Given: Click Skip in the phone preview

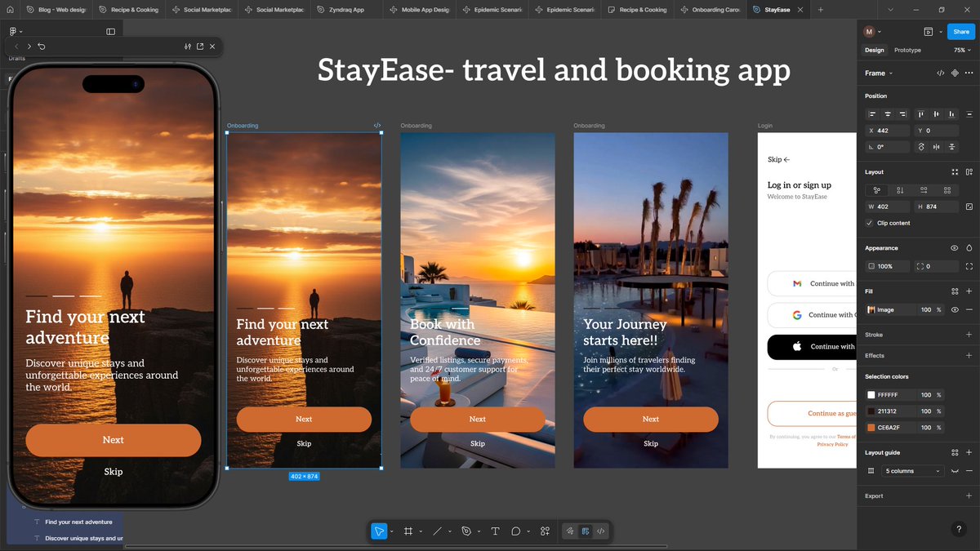Looking at the screenshot, I should [x=114, y=472].
